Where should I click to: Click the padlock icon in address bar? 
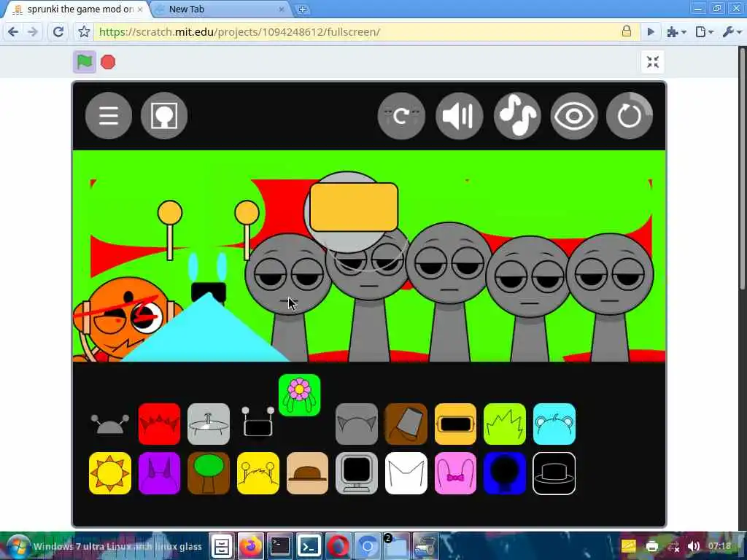point(627,31)
